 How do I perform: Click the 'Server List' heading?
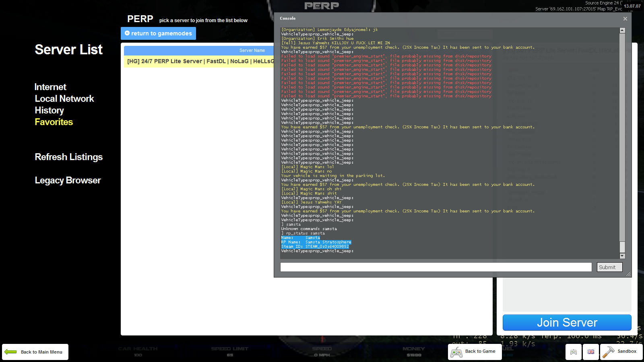69,49
